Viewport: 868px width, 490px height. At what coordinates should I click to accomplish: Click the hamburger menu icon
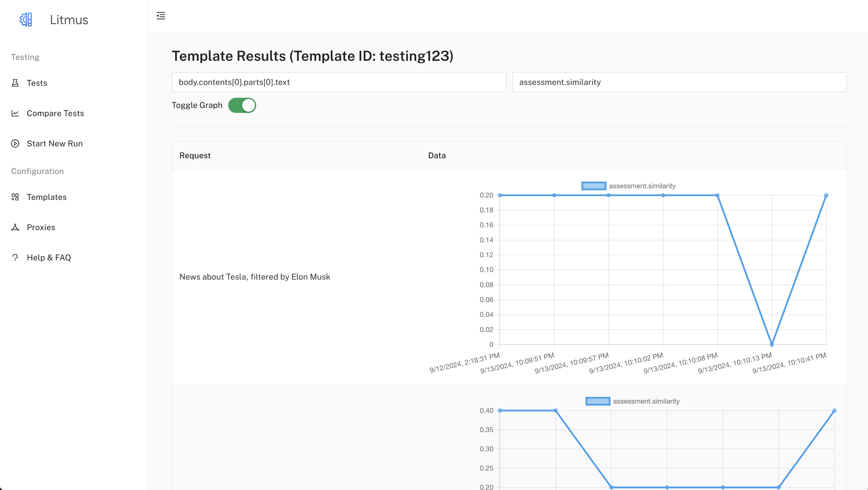(x=161, y=16)
